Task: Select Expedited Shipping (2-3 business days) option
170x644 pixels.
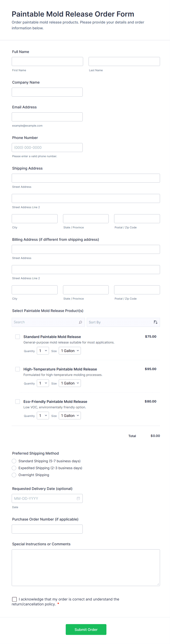Action: [x=14, y=468]
